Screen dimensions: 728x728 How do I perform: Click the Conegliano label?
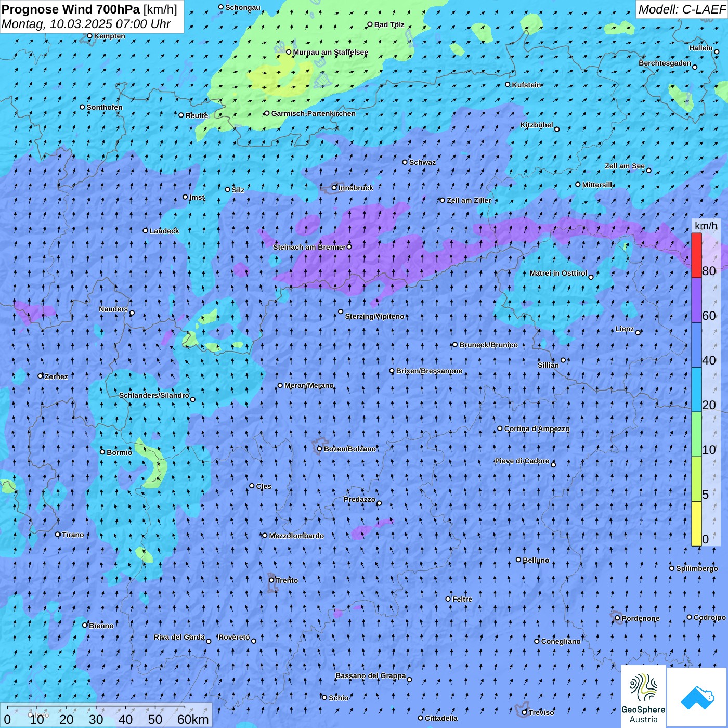(x=561, y=641)
